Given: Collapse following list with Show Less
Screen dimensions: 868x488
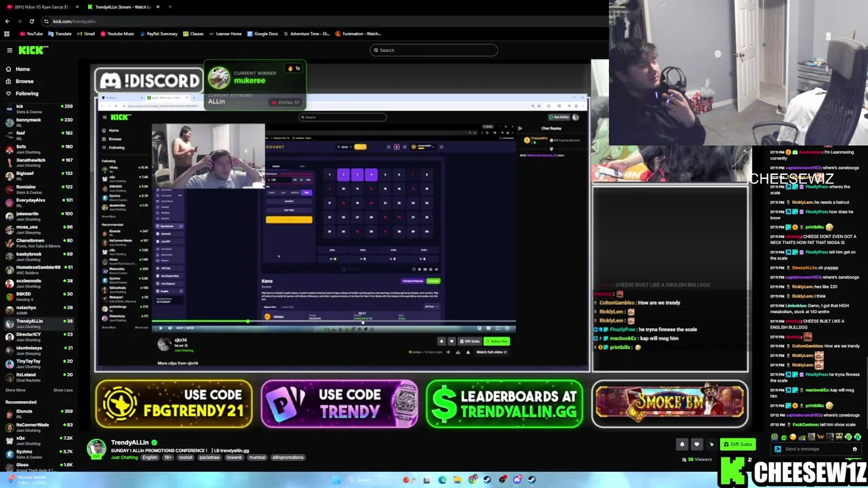Looking at the screenshot, I should coord(63,390).
